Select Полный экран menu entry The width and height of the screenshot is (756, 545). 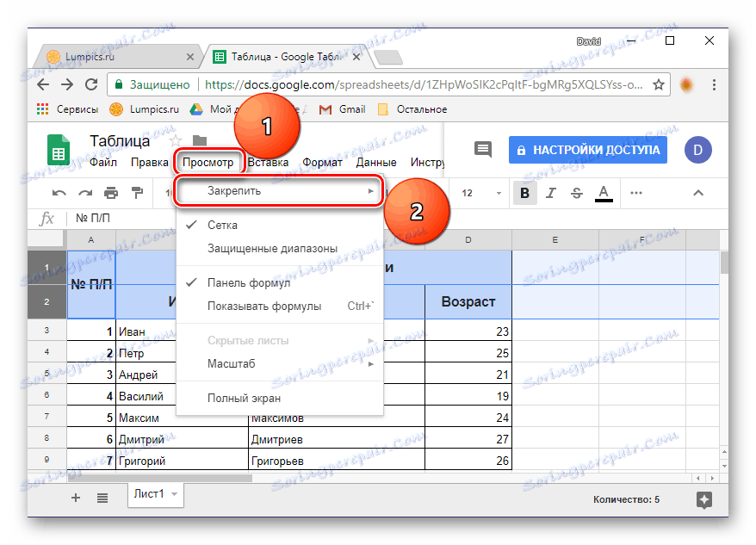(x=280, y=399)
